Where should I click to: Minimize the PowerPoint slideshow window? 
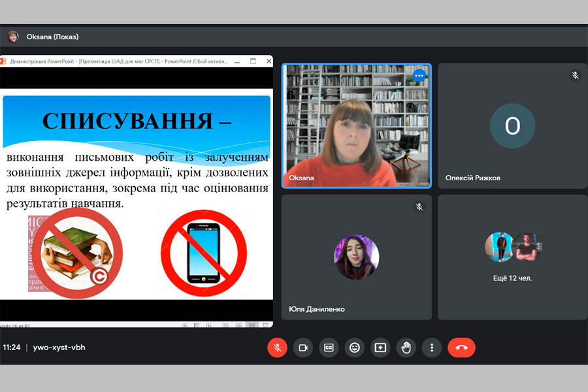pyautogui.click(x=237, y=61)
